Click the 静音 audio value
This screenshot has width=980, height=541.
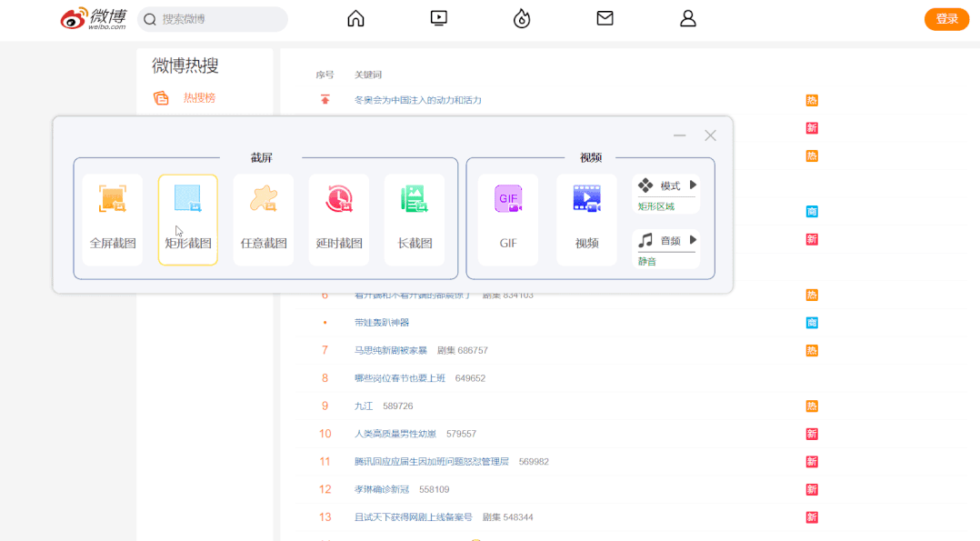(x=647, y=262)
